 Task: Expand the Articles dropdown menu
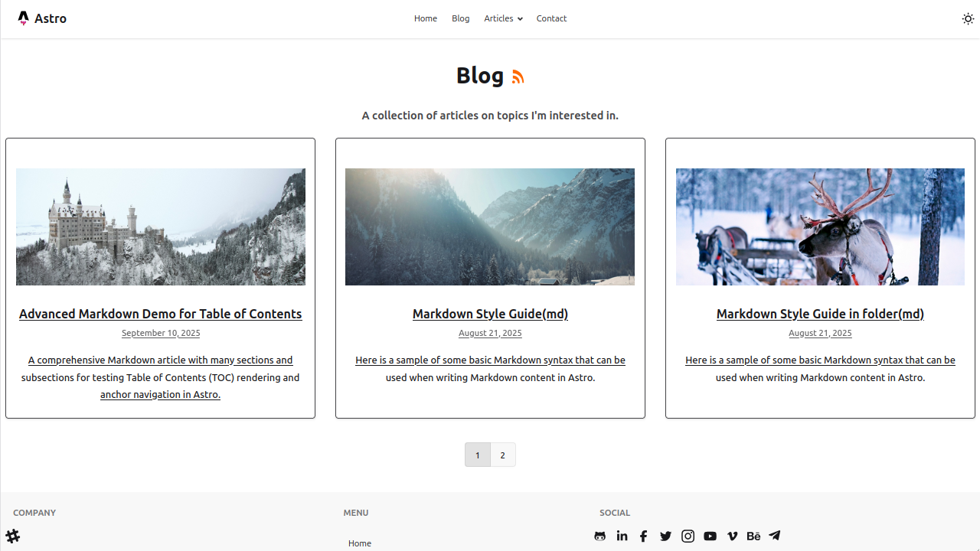click(503, 18)
